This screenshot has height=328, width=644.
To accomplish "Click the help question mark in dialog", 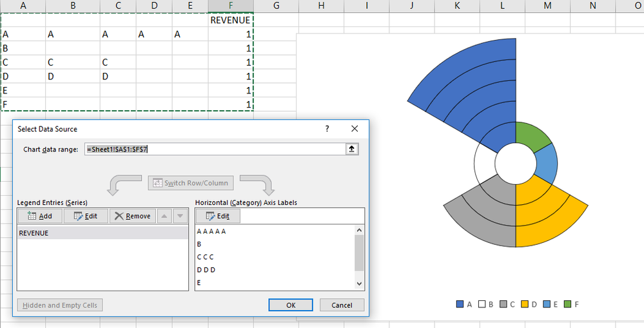I will (327, 129).
